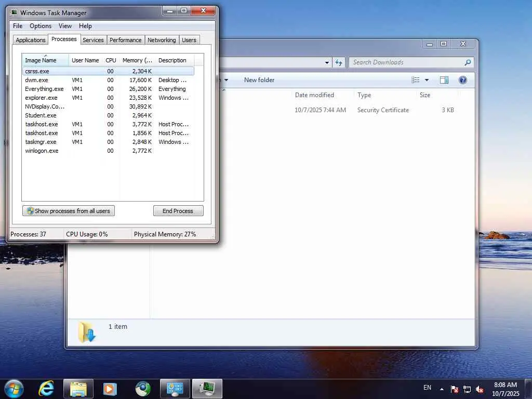Open the Windows Explorer taskbar icon

pyautogui.click(x=78, y=389)
